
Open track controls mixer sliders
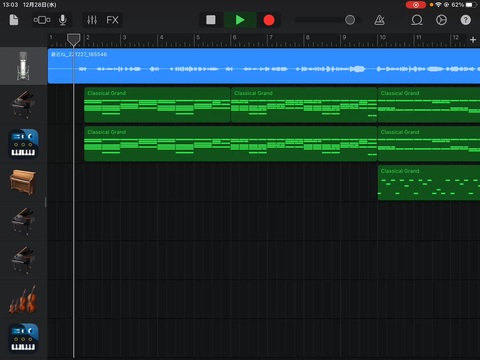92,20
